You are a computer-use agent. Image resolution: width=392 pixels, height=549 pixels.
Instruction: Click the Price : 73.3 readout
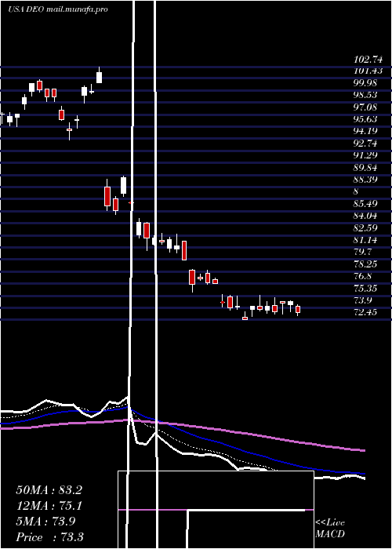click(x=49, y=536)
